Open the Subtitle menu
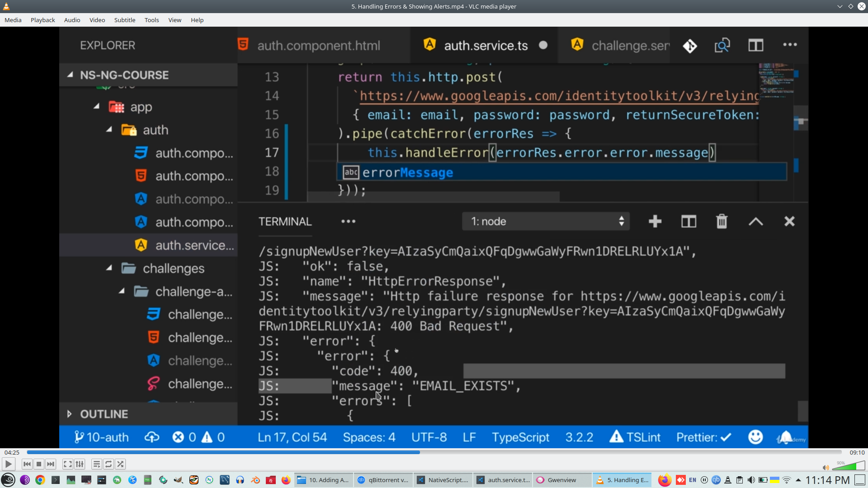868x488 pixels. [124, 20]
